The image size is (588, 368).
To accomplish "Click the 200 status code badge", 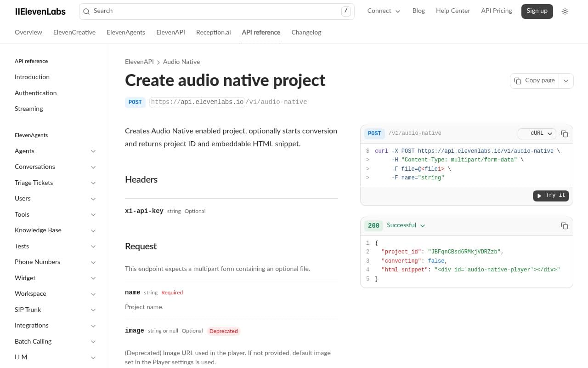I will pyautogui.click(x=373, y=226).
